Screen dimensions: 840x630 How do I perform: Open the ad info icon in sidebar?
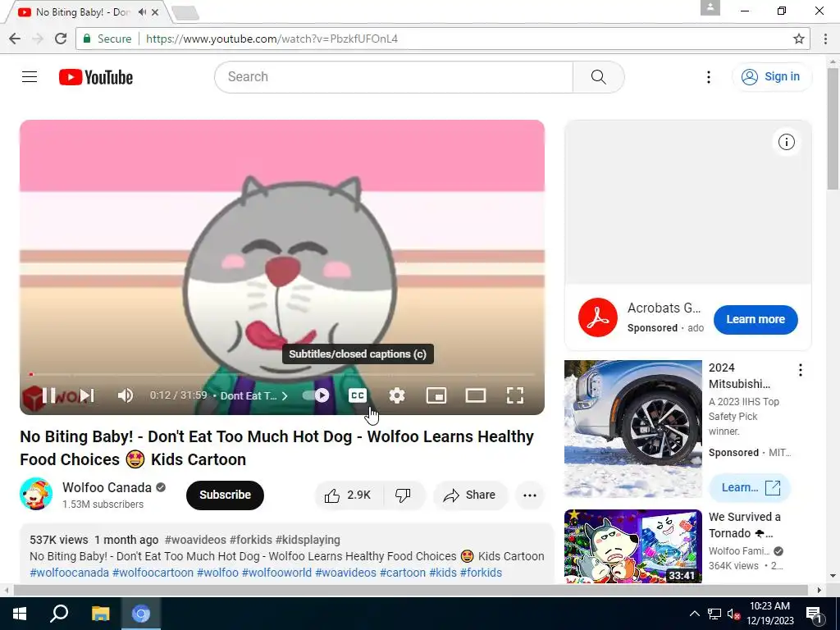(787, 142)
